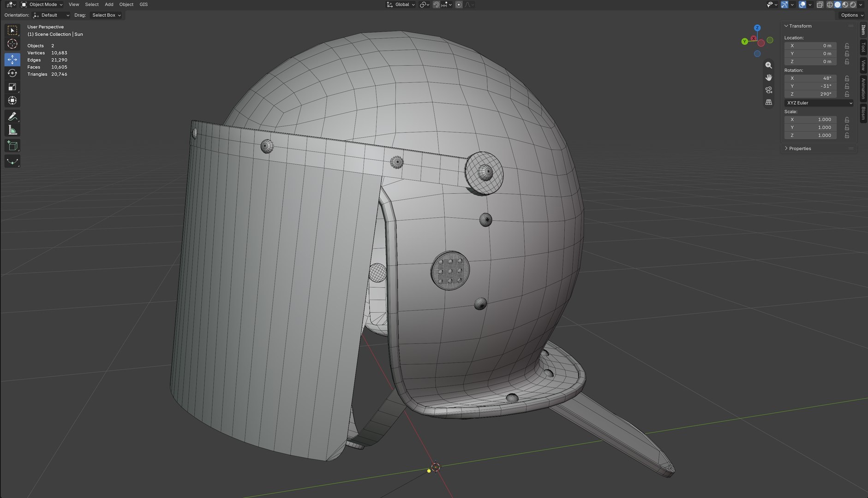This screenshot has width=868, height=498.
Task: Select the bottom curve tool icon
Action: [x=12, y=161]
